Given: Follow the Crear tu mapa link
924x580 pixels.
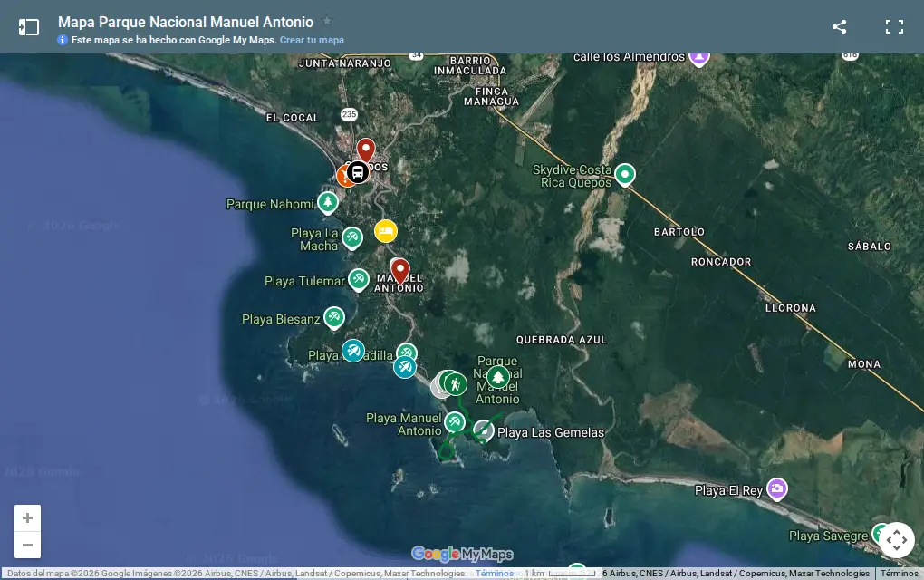Looking at the screenshot, I should point(312,40).
